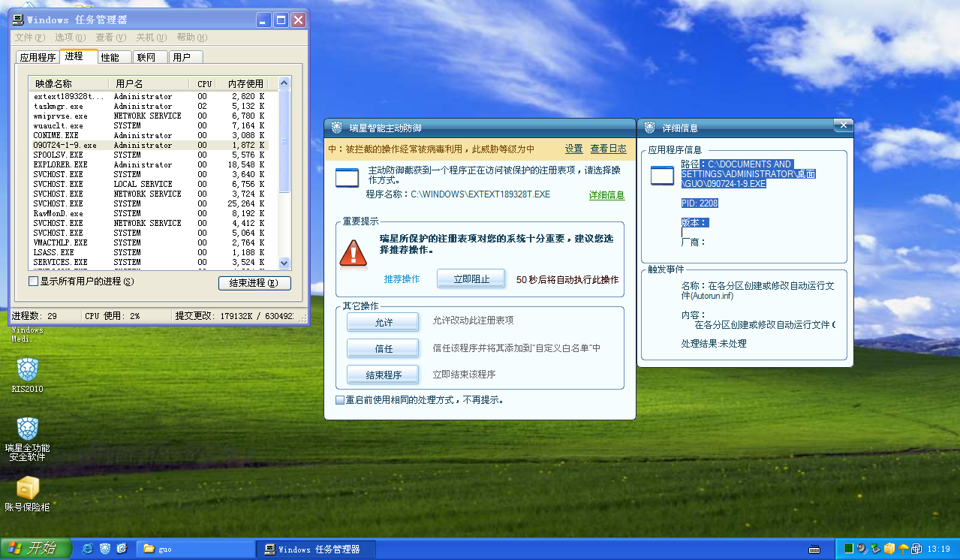Click application icon in 详细信息 panel
This screenshot has width=960, height=560.
point(662,175)
